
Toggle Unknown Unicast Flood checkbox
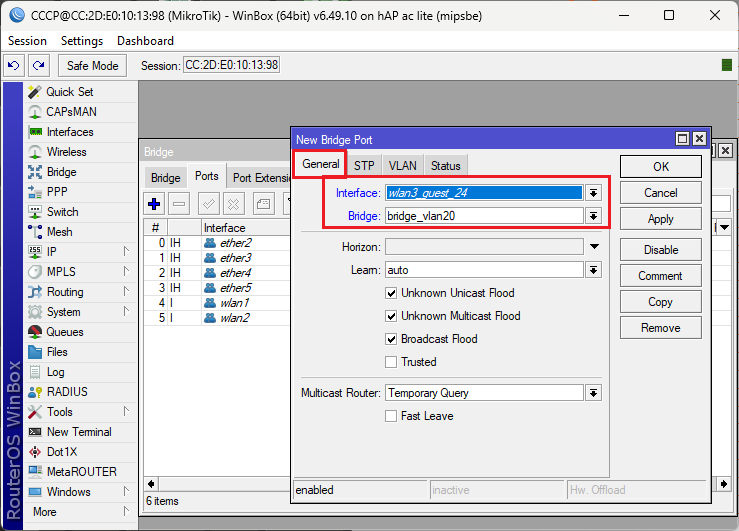pyautogui.click(x=391, y=293)
